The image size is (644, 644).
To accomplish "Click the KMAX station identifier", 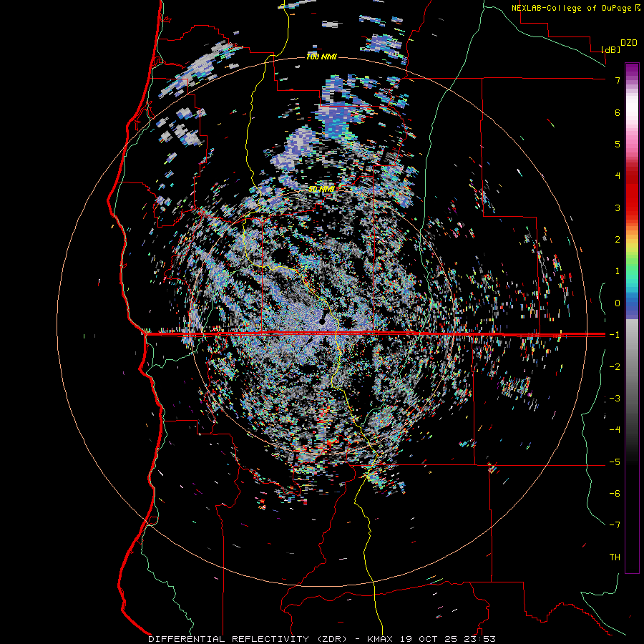I will pyautogui.click(x=380, y=639).
